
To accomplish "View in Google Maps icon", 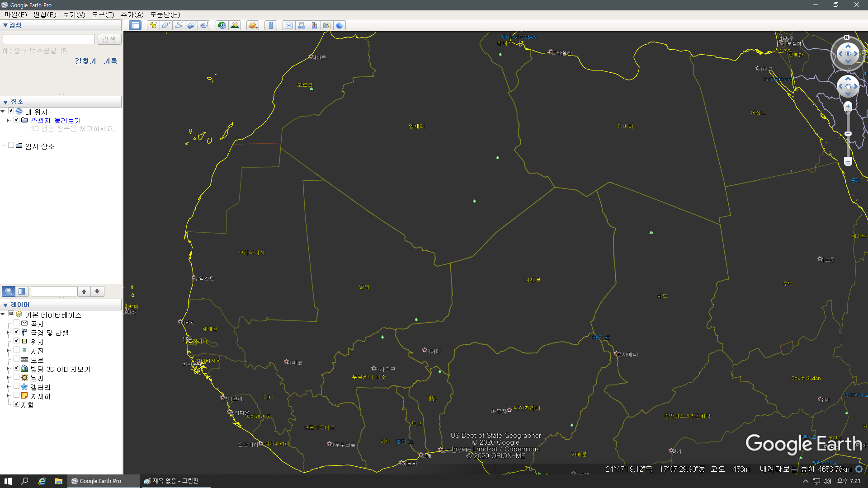I will [327, 25].
